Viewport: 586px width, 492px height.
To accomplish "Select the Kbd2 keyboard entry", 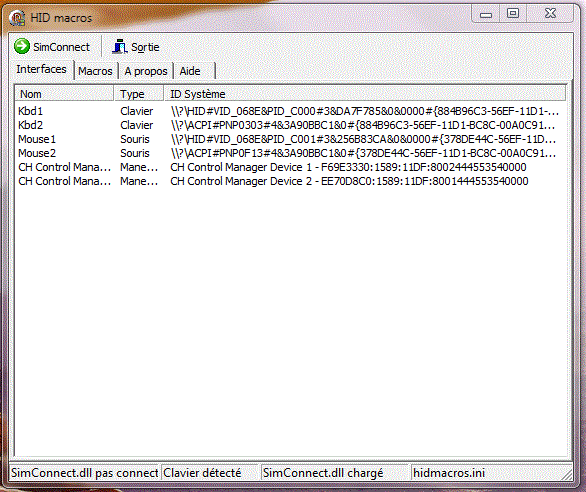I will (289, 125).
